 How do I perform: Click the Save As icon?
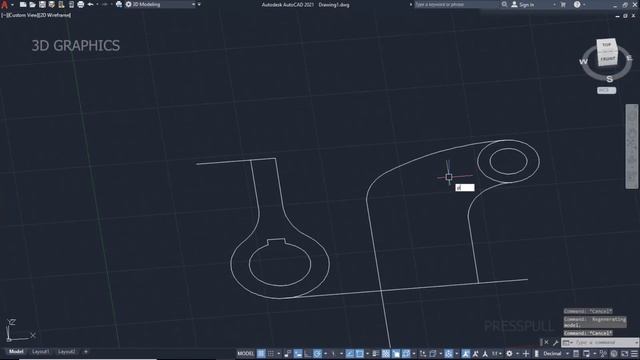click(x=51, y=4)
